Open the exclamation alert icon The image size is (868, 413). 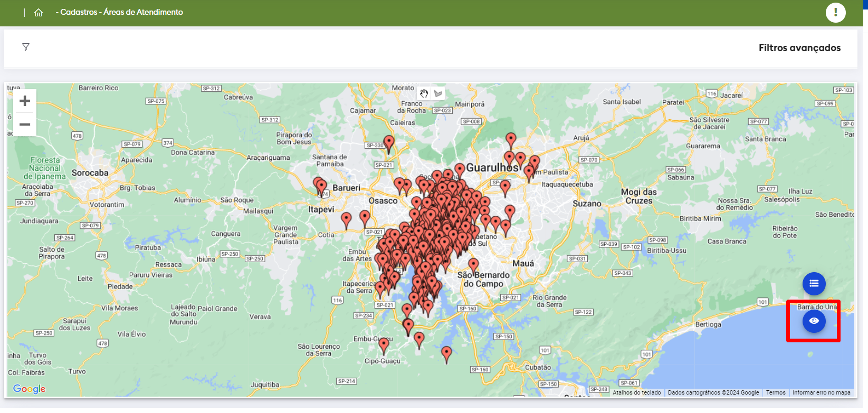pos(835,12)
